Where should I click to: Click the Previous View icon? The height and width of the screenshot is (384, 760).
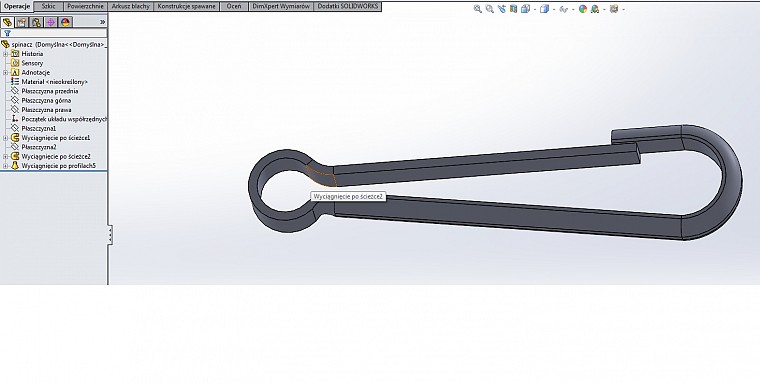pyautogui.click(x=502, y=9)
